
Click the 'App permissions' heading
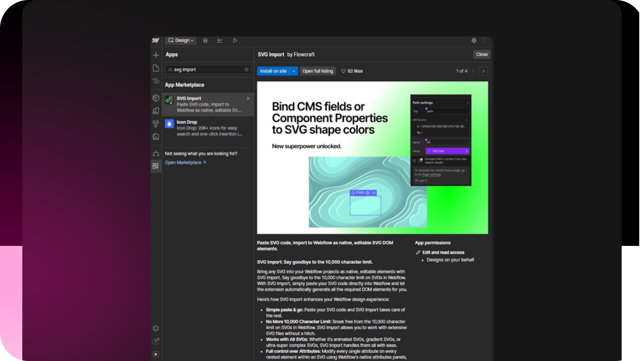433,243
